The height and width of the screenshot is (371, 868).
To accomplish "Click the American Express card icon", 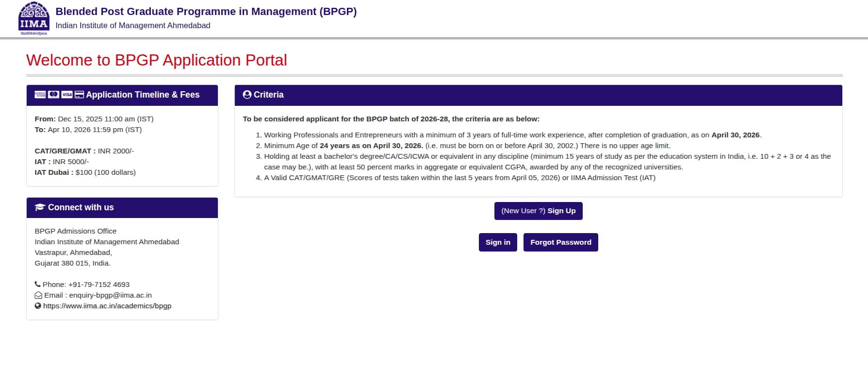I will coord(40,95).
